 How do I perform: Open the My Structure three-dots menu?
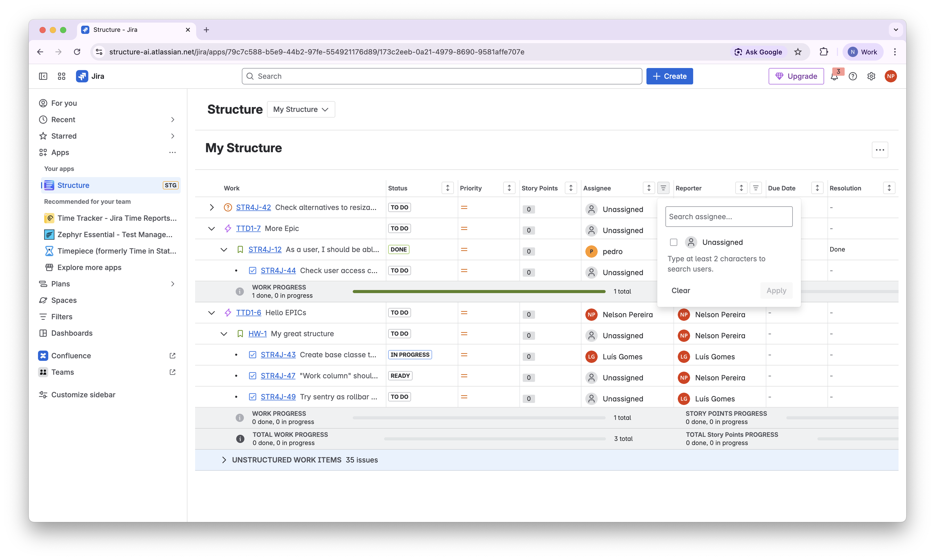click(x=880, y=150)
